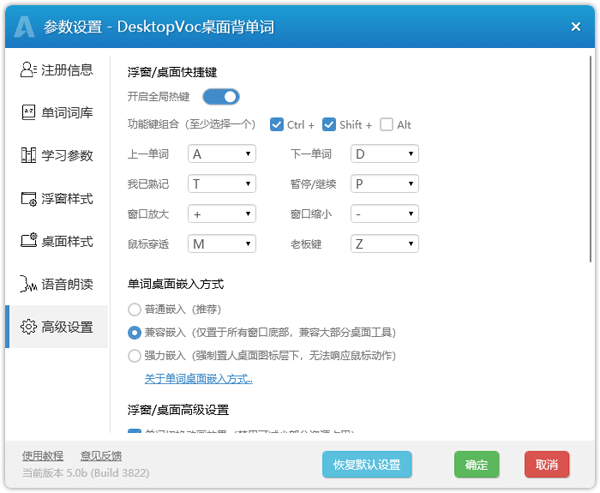The height and width of the screenshot is (493, 600).
Task: Open the 注册信息 tab
Action: click(x=57, y=70)
